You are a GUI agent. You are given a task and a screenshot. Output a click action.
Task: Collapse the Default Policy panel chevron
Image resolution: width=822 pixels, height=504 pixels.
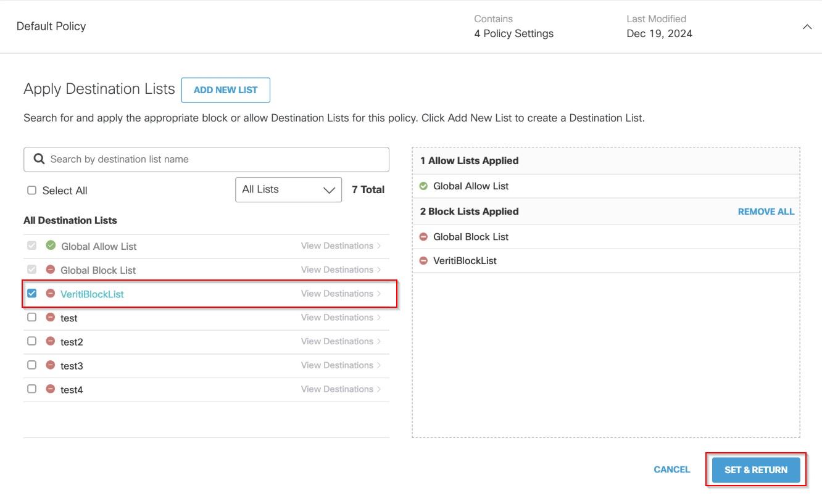point(807,27)
